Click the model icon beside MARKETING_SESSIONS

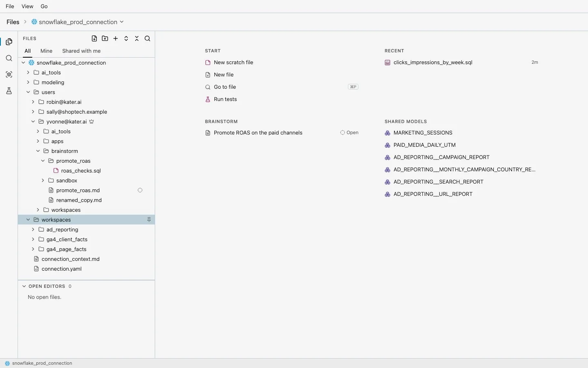click(x=388, y=133)
